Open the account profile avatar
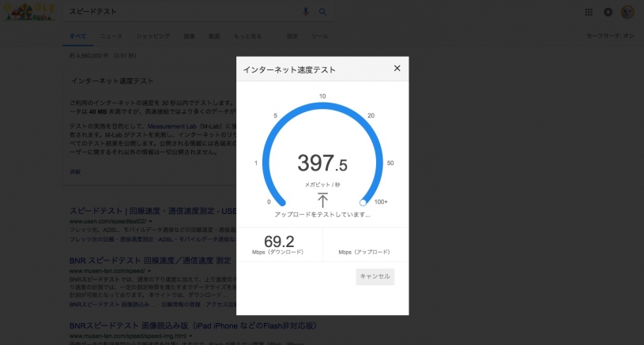 (x=627, y=12)
